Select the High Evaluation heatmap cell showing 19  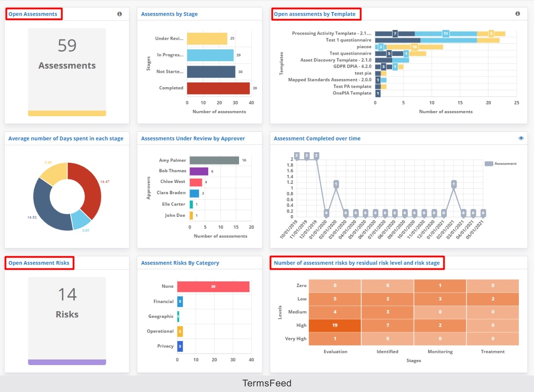click(335, 325)
